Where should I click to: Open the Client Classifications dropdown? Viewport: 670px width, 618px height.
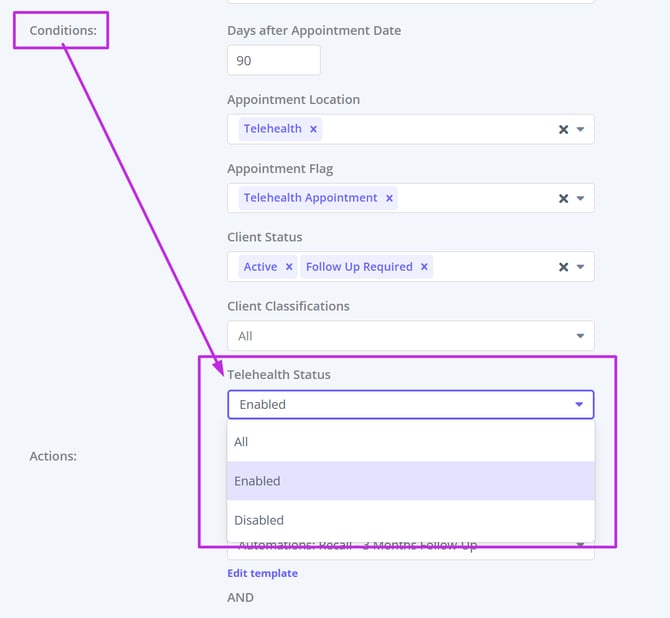[410, 336]
